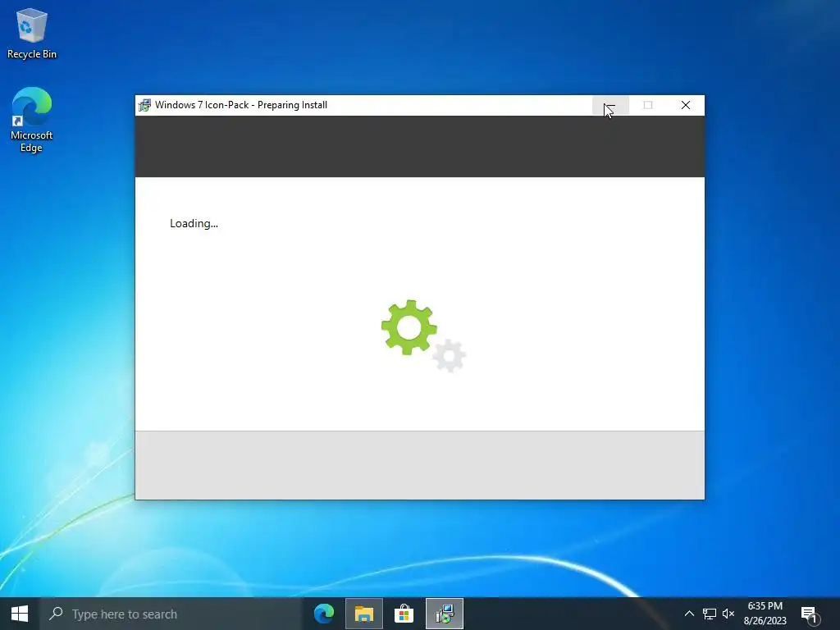
Task: Show hidden system tray icons
Action: tap(689, 614)
